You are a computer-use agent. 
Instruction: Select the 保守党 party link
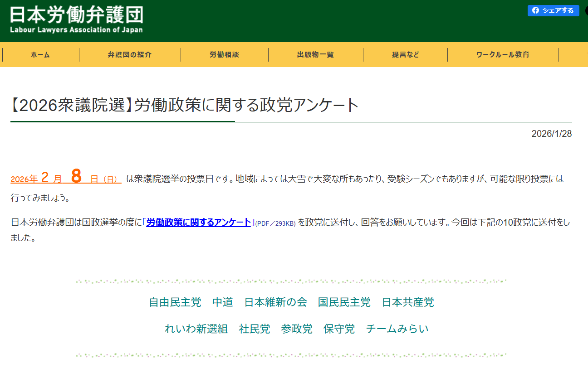point(339,329)
